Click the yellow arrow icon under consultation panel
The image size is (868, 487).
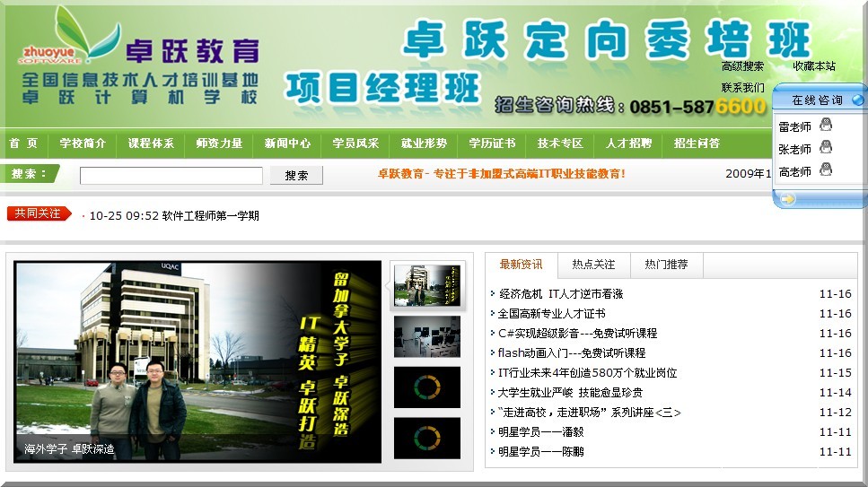click(787, 198)
